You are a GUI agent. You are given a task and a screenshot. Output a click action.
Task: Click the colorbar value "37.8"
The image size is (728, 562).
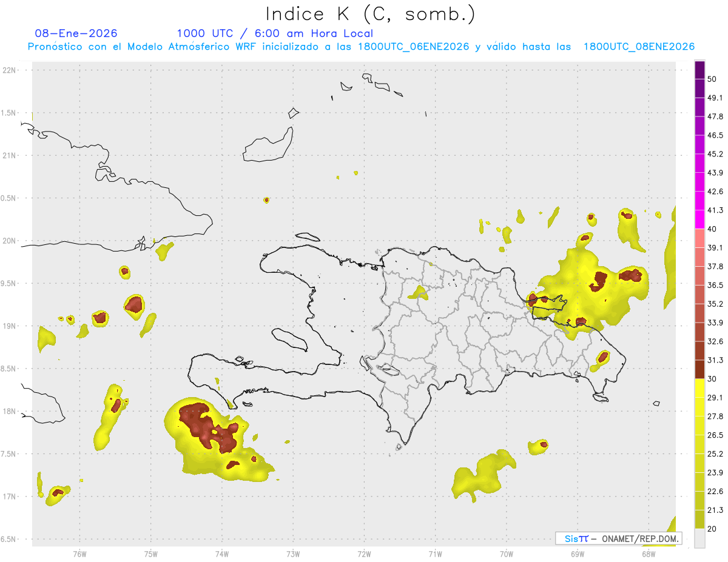pos(715,267)
